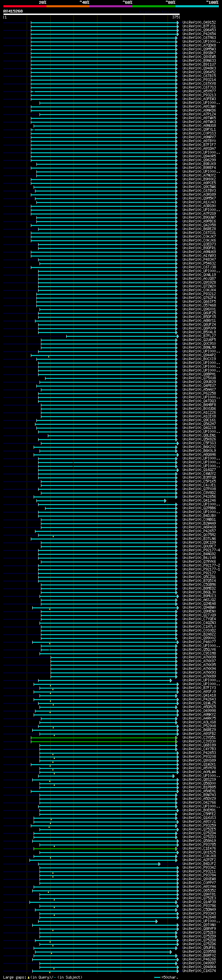Select hit UniRef100_C1E476
222x980 pixels.
pyautogui.click(x=199, y=848)
